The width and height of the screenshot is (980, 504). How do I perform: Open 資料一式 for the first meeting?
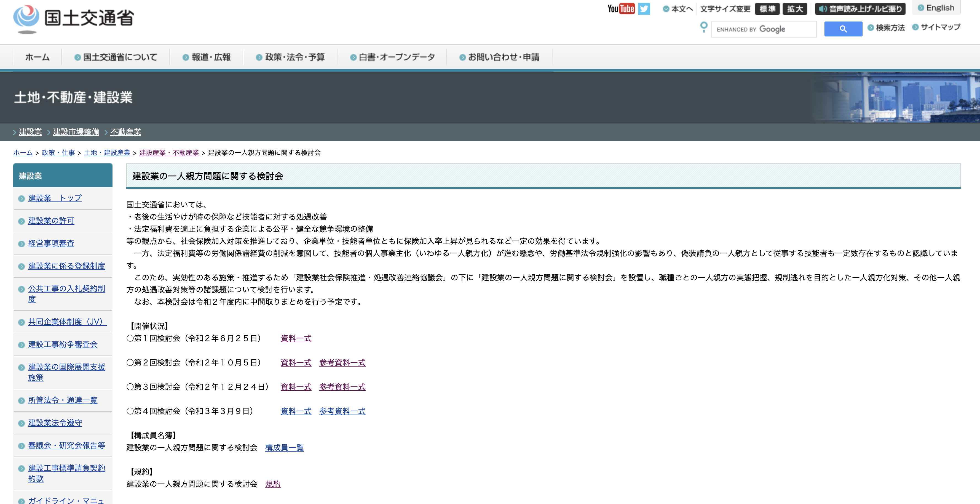click(x=296, y=338)
